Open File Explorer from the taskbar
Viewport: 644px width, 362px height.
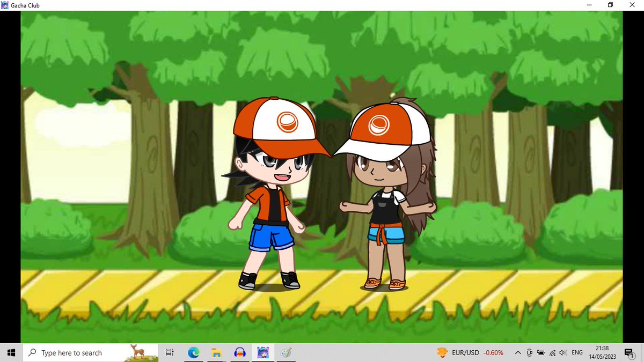[216, 352]
